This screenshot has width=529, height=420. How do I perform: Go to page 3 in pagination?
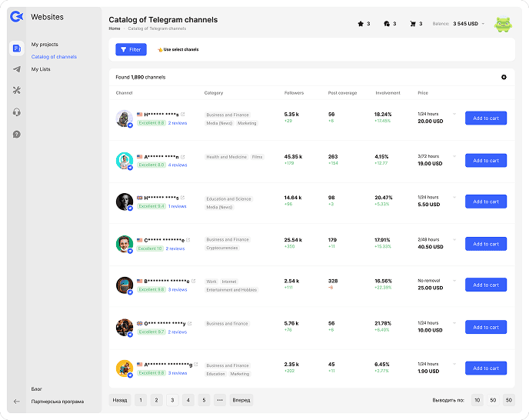coord(172,400)
